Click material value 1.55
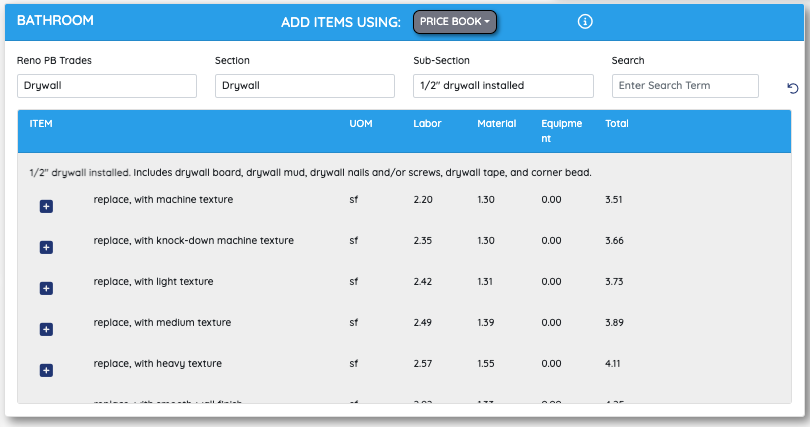This screenshot has width=810, height=427. click(486, 363)
